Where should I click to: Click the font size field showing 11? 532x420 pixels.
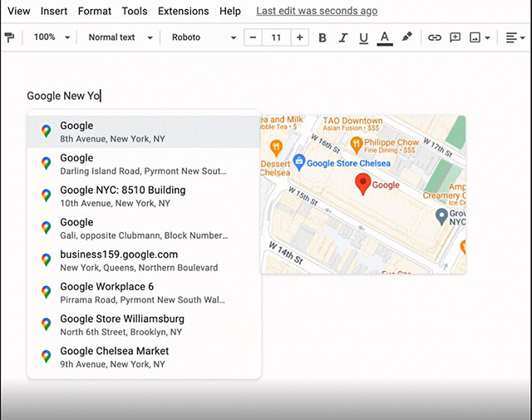click(276, 37)
